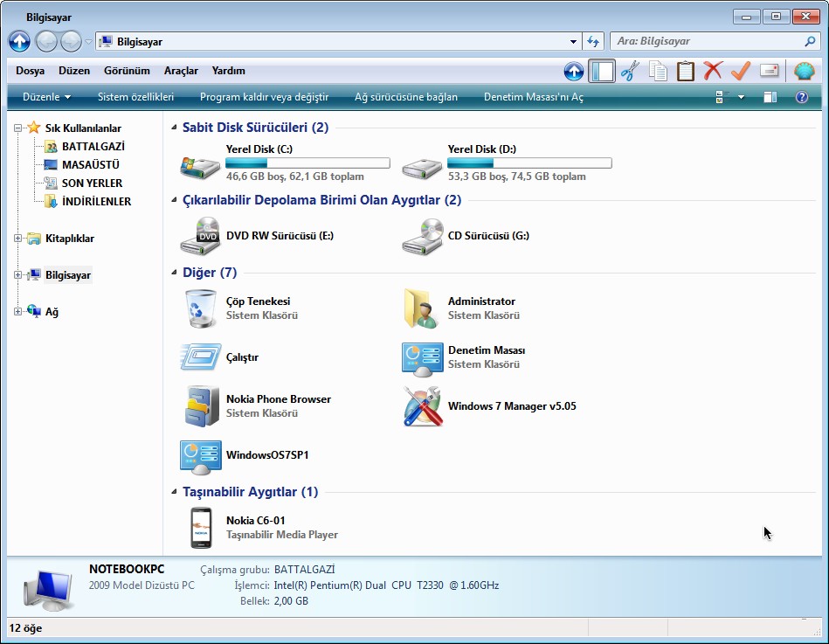Select the Yerel Disk (D:) drive icon
This screenshot has width=829, height=644.
[x=422, y=168]
